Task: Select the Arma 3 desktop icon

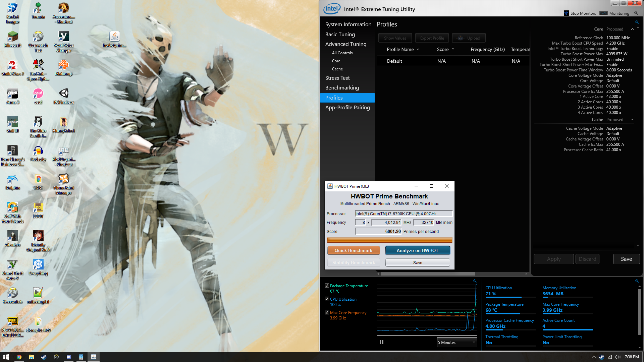Action: [x=12, y=96]
